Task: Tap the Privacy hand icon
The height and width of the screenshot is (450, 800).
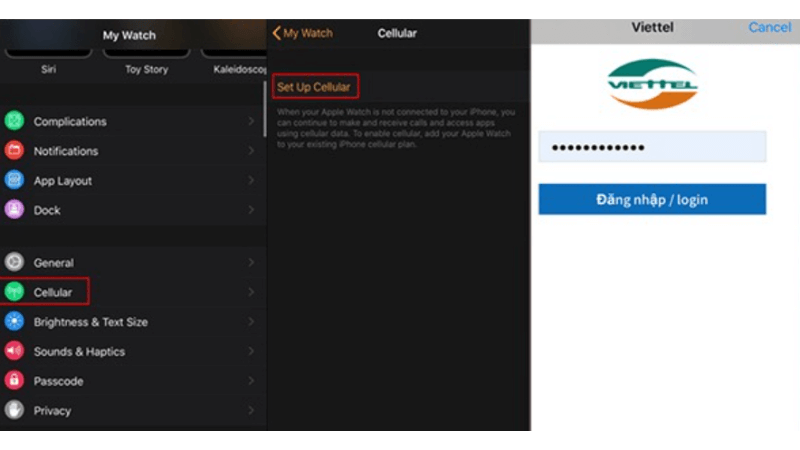Action: click(x=14, y=410)
